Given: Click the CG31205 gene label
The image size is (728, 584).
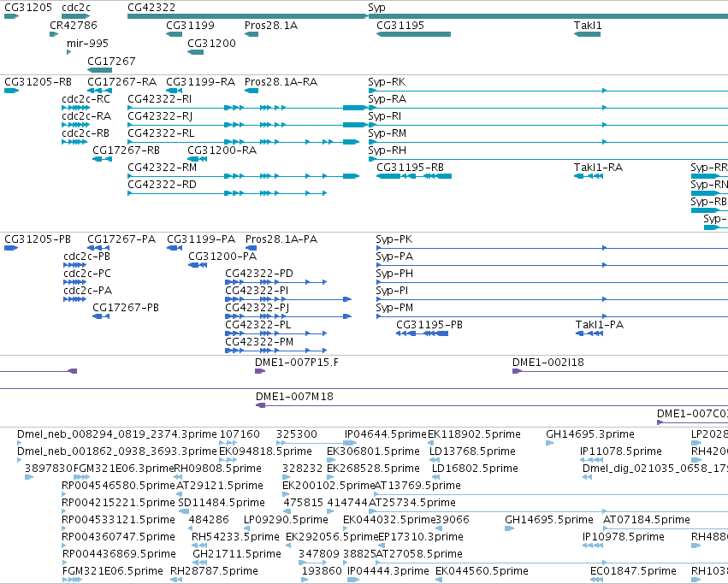Looking at the screenshot, I should 28,8.
